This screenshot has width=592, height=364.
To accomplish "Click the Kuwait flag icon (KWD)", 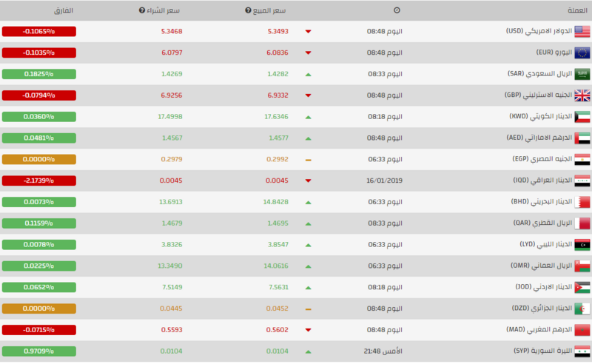I will pos(582,117).
